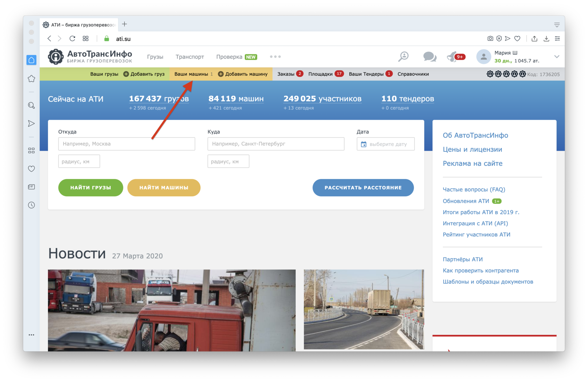Click the chat messages bubble icon
The height and width of the screenshot is (382, 588).
[429, 56]
